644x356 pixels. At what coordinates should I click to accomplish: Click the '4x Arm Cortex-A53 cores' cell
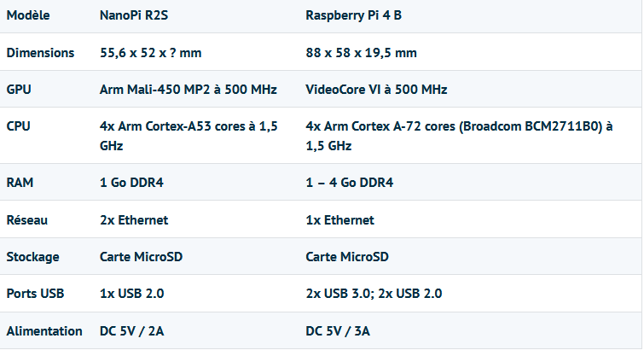(x=189, y=136)
